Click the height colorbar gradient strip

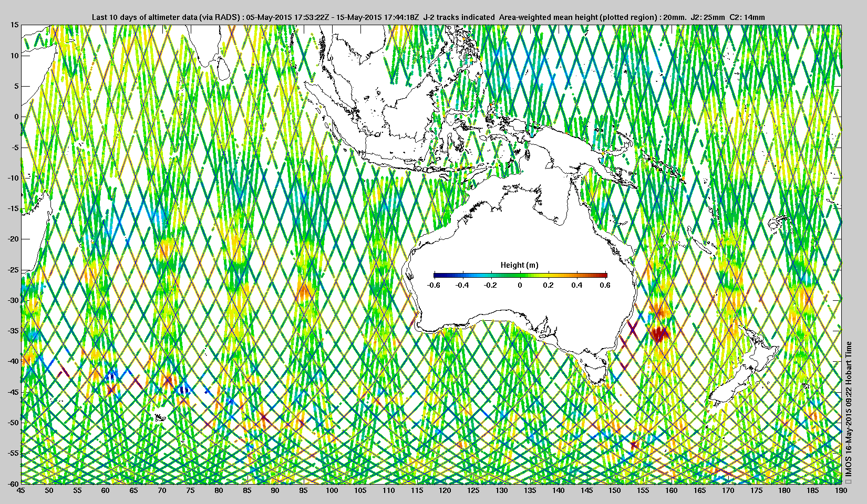(x=520, y=275)
